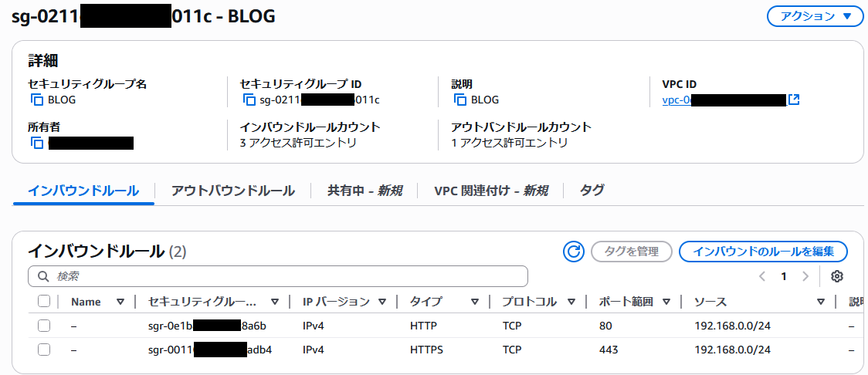Select the HTTPS port 443 rule checkbox

click(x=44, y=350)
